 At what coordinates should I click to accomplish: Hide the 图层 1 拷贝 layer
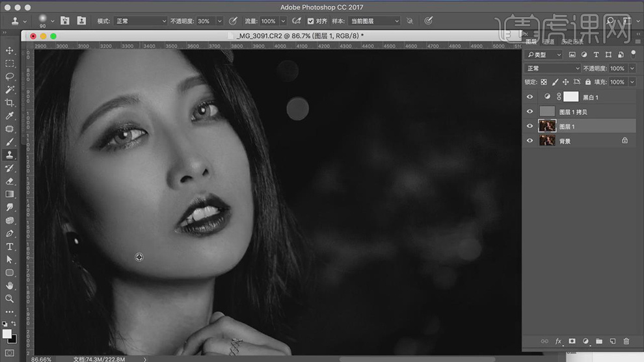pyautogui.click(x=530, y=112)
